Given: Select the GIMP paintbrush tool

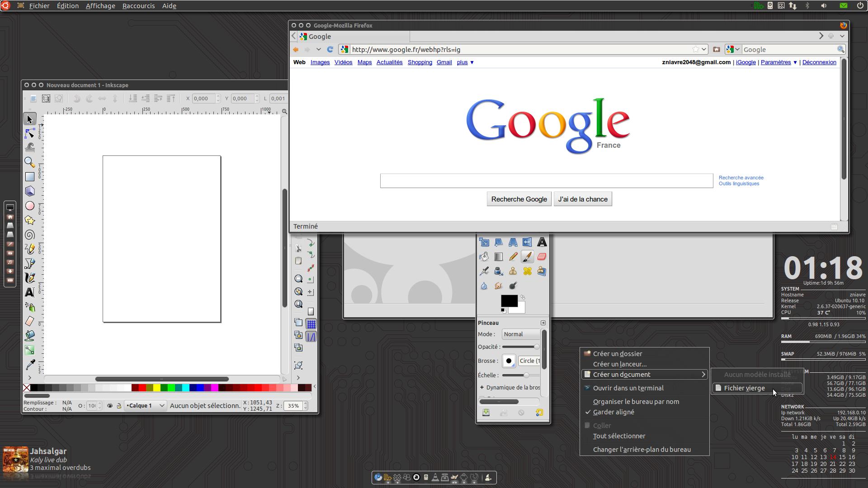Looking at the screenshot, I should 527,257.
